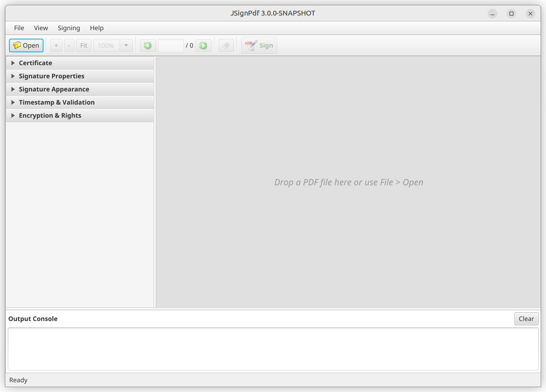This screenshot has height=392, width=546.
Task: Expand the Signature Properties section
Action: pos(51,76)
